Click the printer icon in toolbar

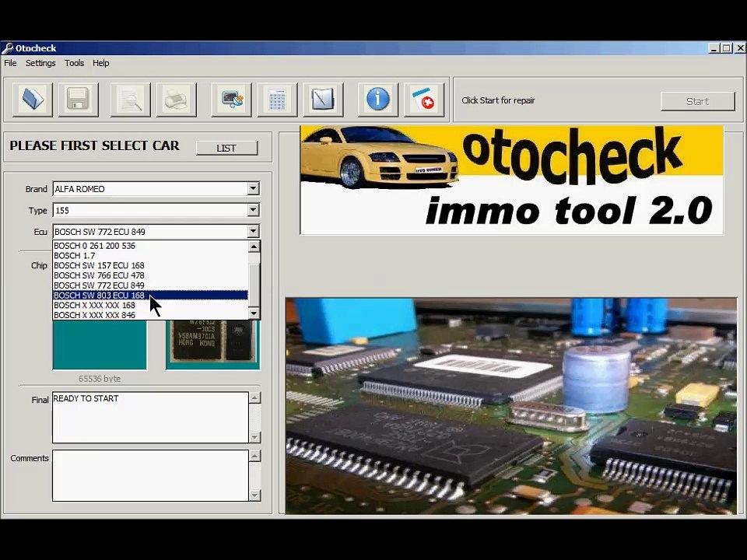(177, 100)
